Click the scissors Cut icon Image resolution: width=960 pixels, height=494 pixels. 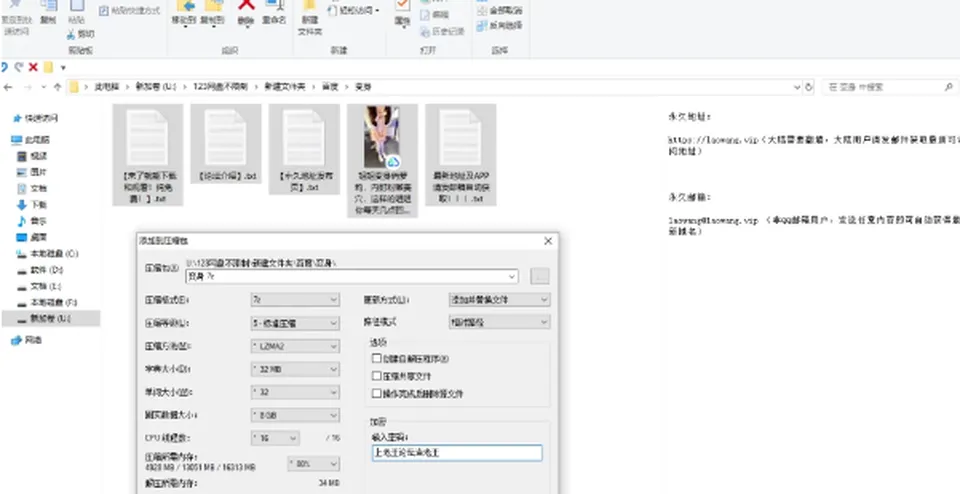[71, 34]
